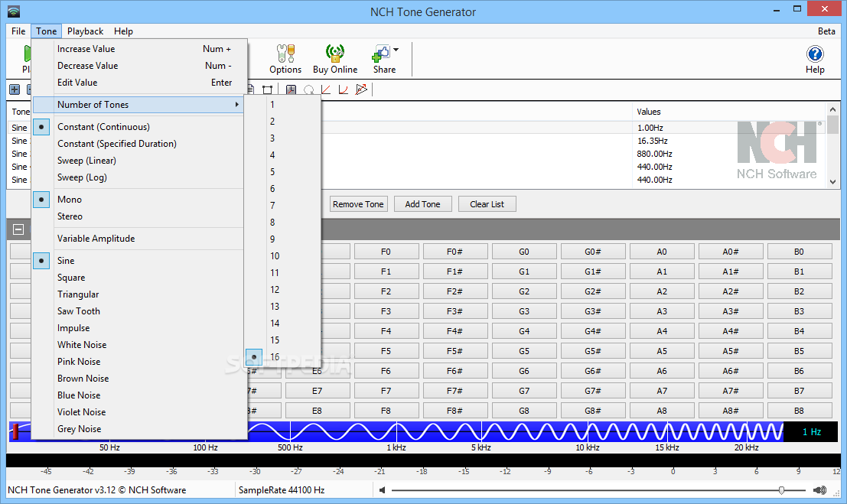Screen dimensions: 847x504
Task: Click the blue plus add tone icon
Action: coord(15,89)
